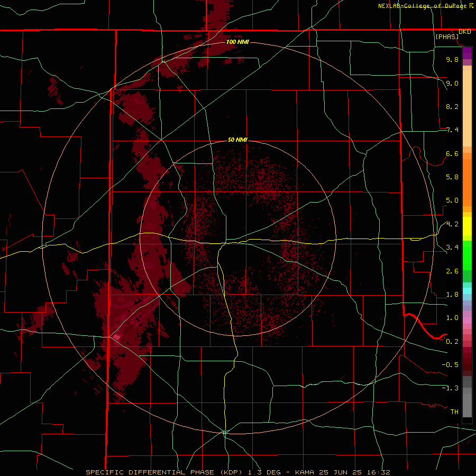476x476 pixels.
Task: Click the bright green color bar segment
Action: coord(467,255)
